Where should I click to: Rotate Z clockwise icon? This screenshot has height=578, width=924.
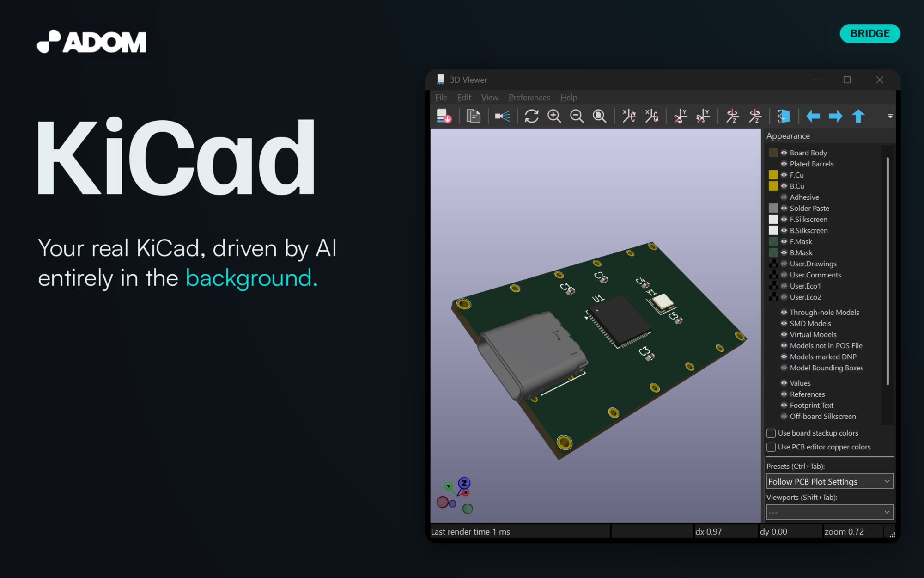tap(732, 116)
